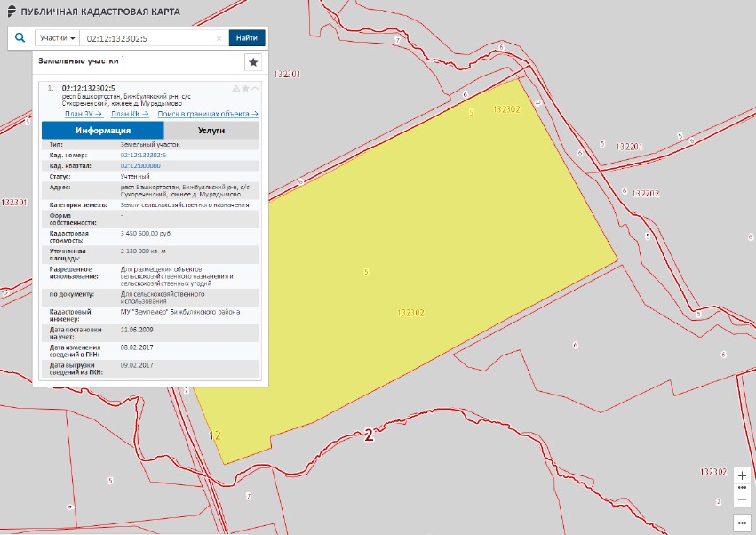This screenshot has height=535, width=756.
Task: Switch to the Услуги tab
Action: pos(211,130)
